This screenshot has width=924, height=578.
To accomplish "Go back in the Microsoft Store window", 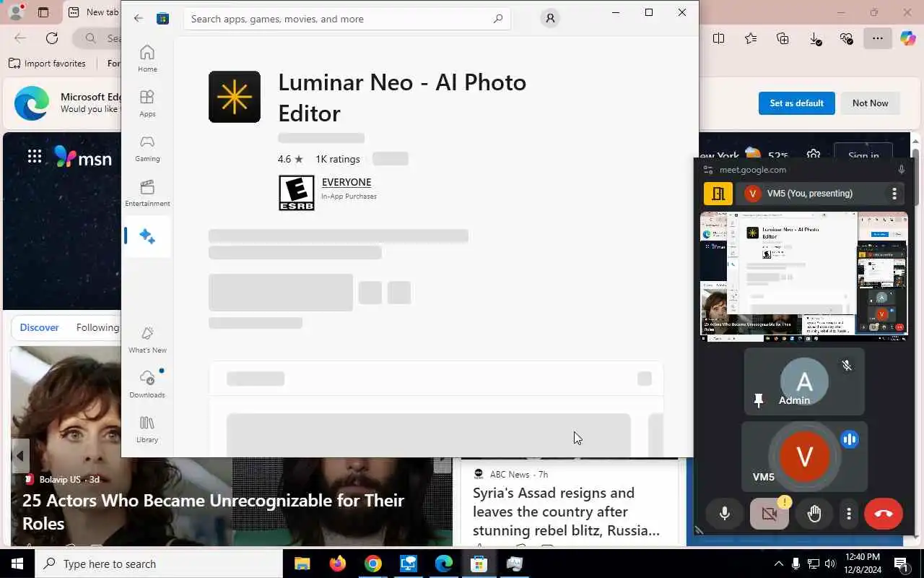I will pos(139,19).
